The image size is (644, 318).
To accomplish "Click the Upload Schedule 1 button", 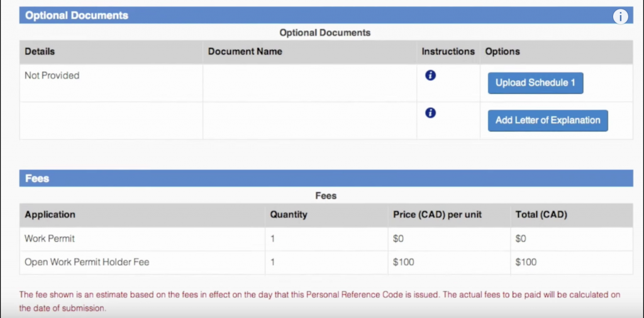I will pyautogui.click(x=535, y=83).
